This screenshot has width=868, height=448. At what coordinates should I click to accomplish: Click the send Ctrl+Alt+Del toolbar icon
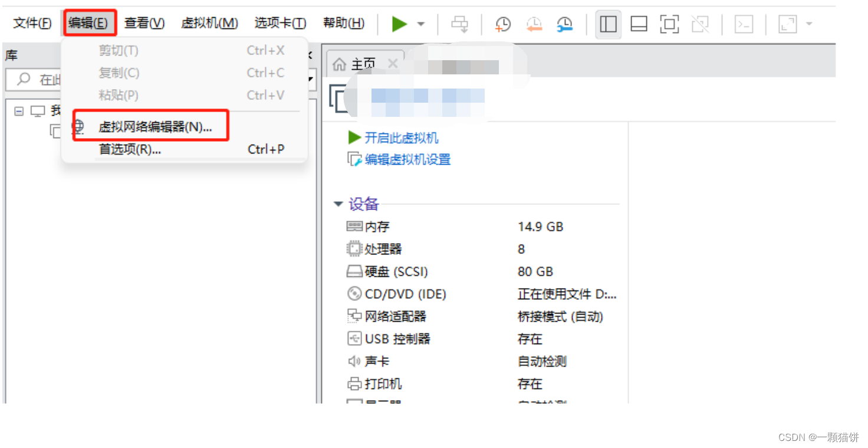459,24
